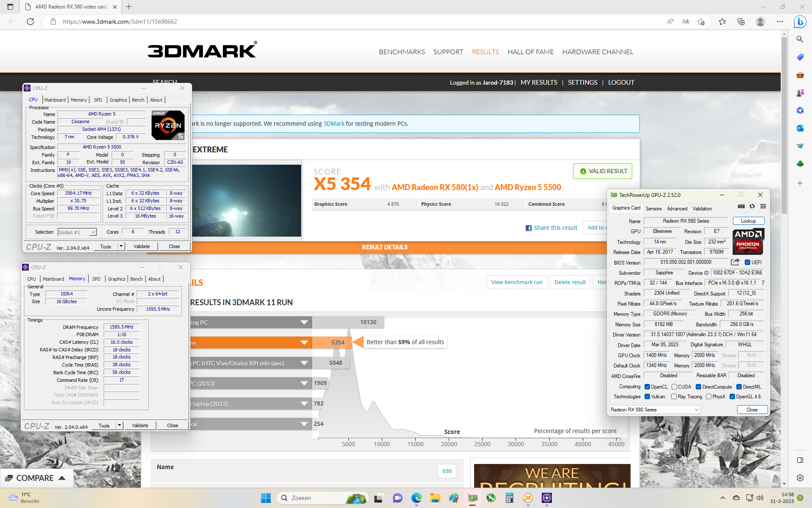
Task: Click the benchmark scene thumbnail image
Action: 246,201
